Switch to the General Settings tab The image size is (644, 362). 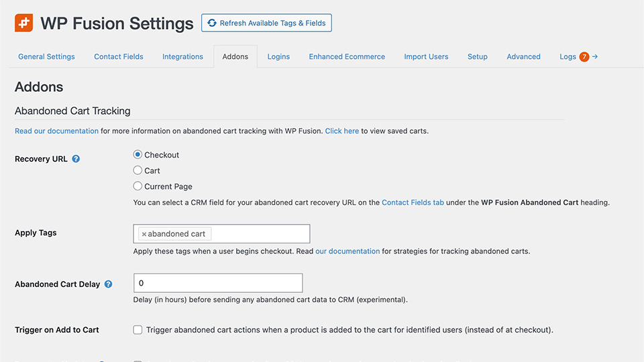(x=46, y=57)
